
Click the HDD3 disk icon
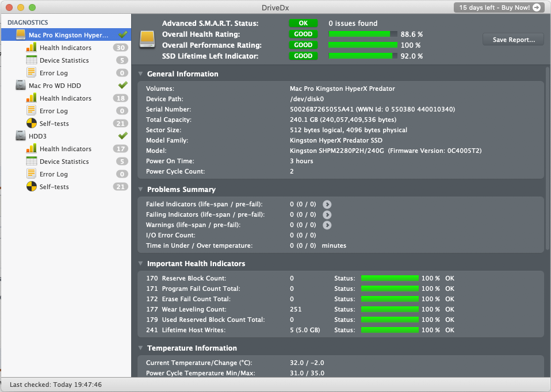[x=21, y=136]
